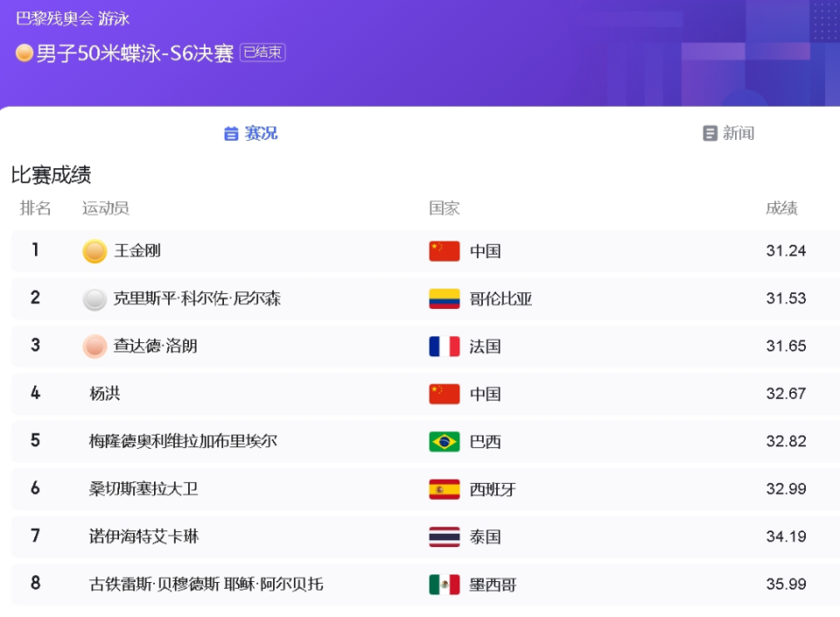Click the 已结束 status badge
Image resolution: width=840 pixels, height=617 pixels.
tap(262, 52)
